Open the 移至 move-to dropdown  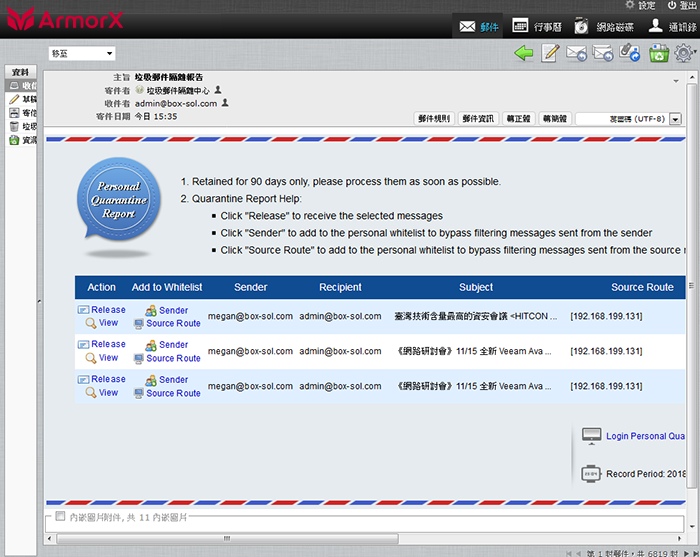pos(82,53)
